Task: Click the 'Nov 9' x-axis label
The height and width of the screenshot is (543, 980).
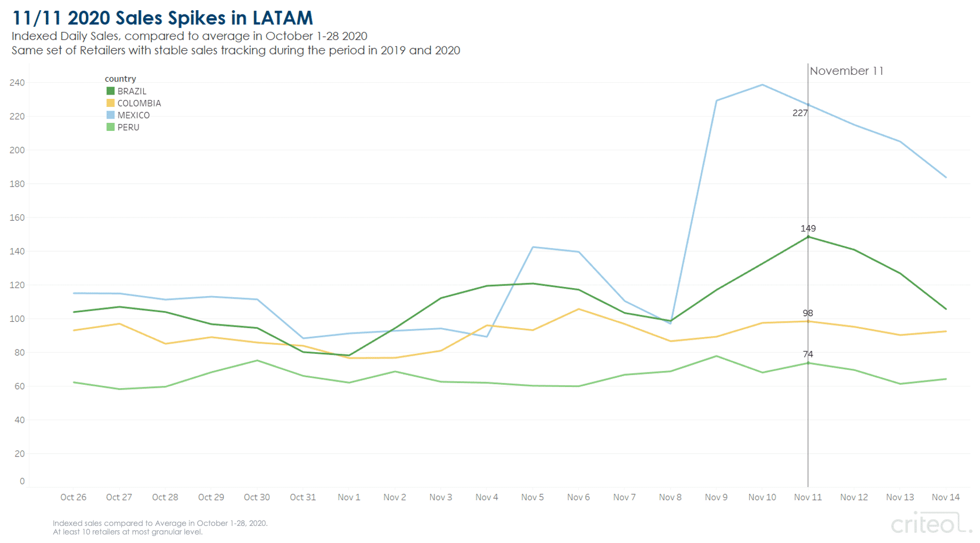Action: [716, 497]
